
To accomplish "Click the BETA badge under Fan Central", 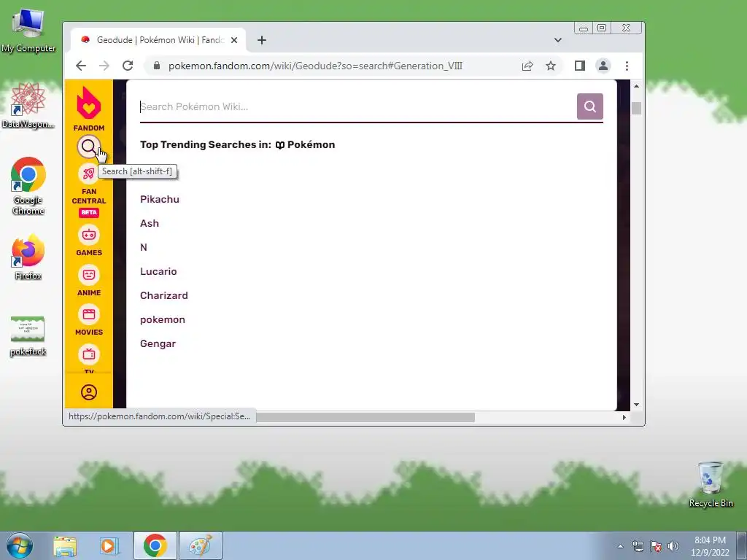I will 88,212.
